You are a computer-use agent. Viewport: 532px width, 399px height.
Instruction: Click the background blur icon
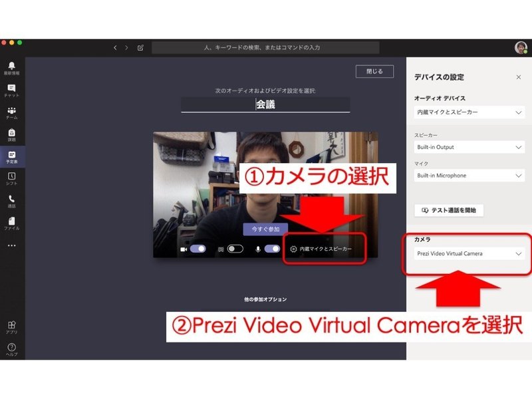pyautogui.click(x=221, y=249)
